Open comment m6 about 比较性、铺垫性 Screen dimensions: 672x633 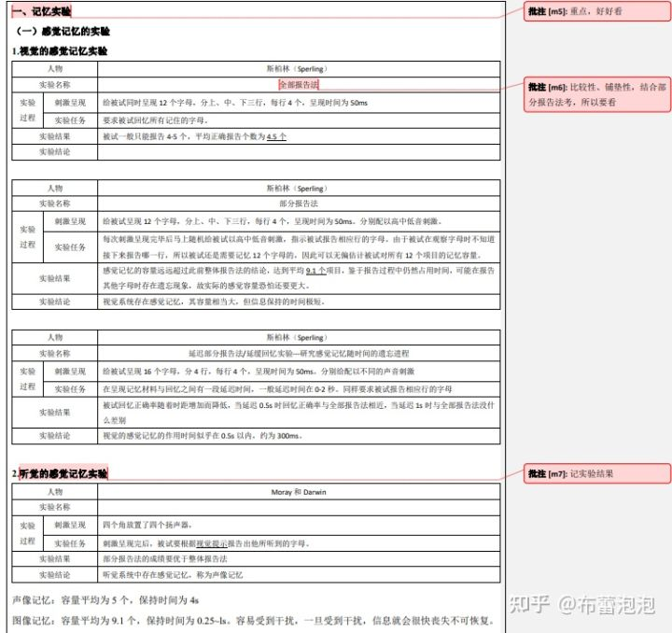597,94
